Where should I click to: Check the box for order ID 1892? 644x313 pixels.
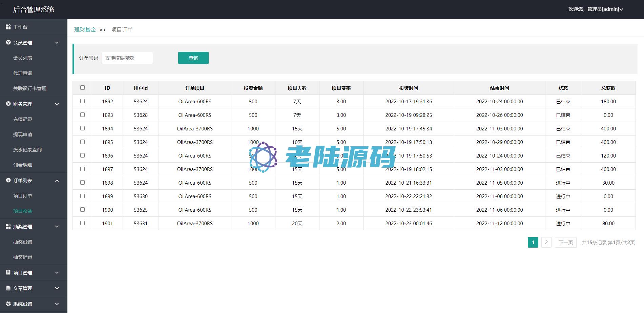click(x=82, y=101)
